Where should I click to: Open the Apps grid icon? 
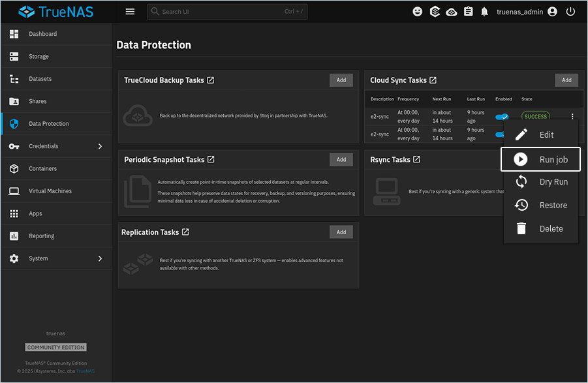14,213
